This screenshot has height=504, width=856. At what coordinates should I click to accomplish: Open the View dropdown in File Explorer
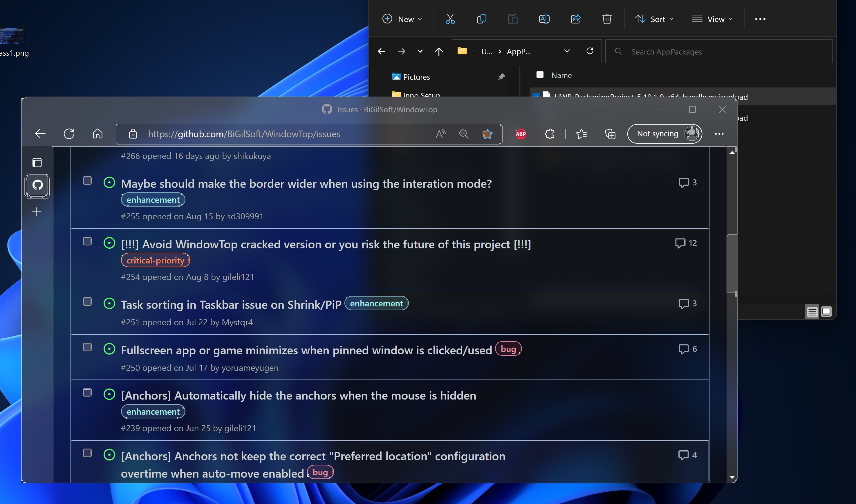(712, 19)
